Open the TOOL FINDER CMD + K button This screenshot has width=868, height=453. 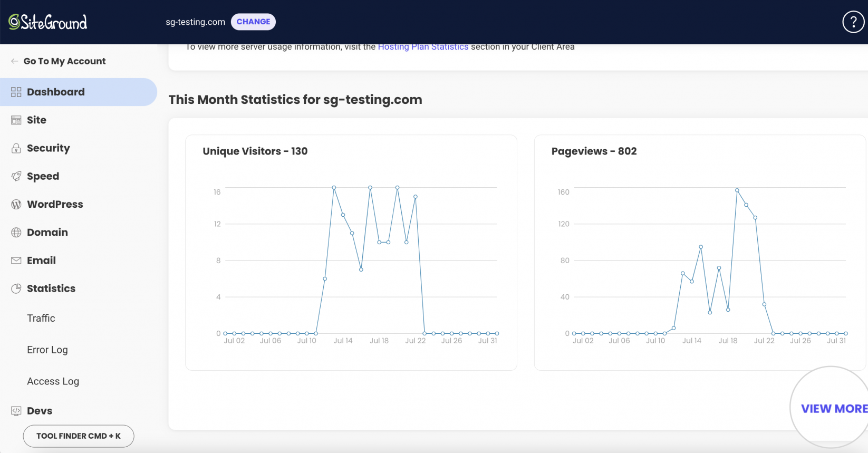(x=79, y=436)
